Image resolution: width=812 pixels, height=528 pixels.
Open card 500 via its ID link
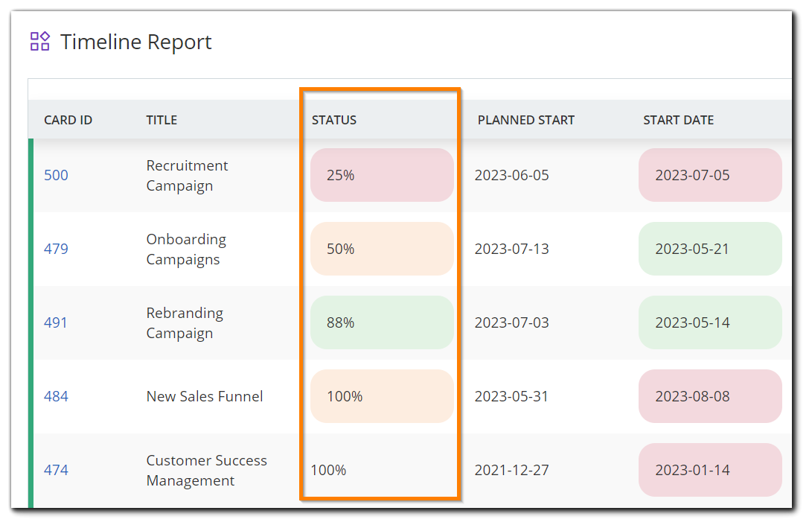coord(56,174)
